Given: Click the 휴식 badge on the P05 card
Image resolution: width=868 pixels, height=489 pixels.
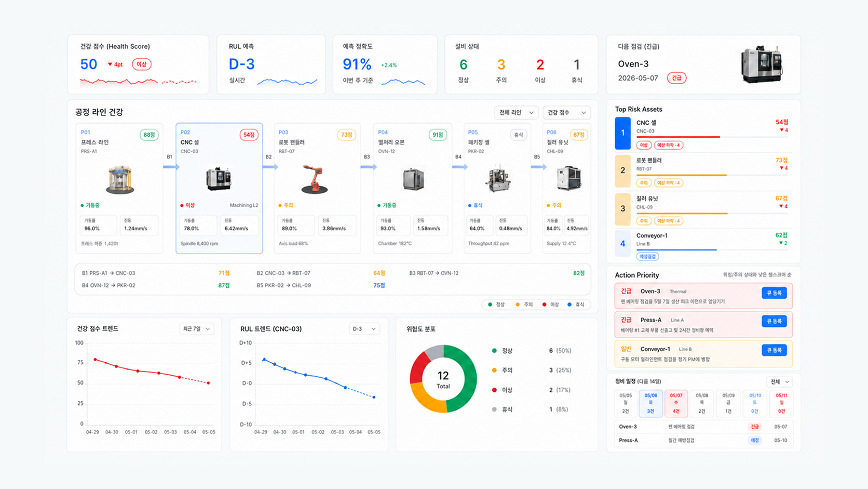Looking at the screenshot, I should 518,135.
